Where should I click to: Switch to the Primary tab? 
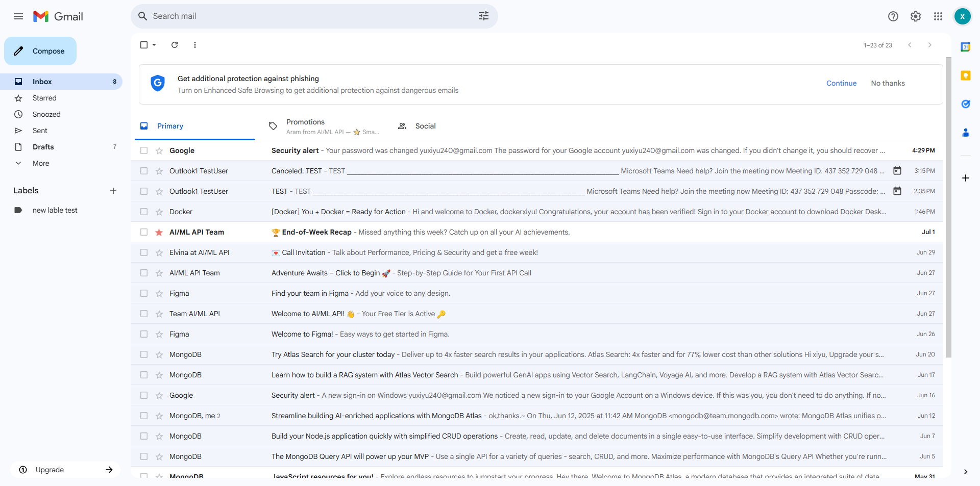tap(194, 126)
